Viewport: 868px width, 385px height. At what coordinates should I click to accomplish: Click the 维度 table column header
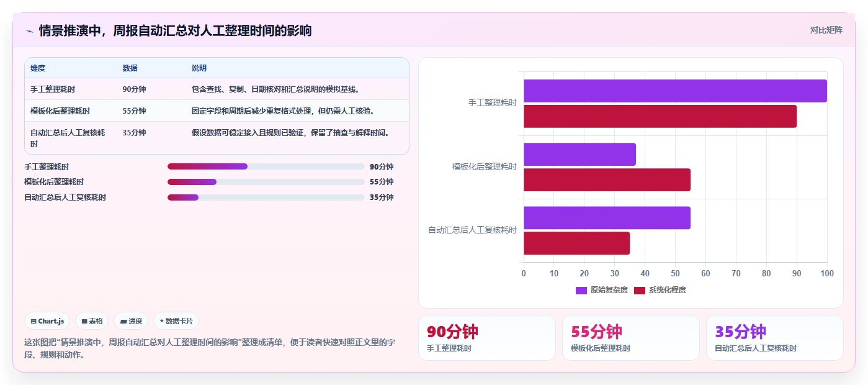[38, 68]
